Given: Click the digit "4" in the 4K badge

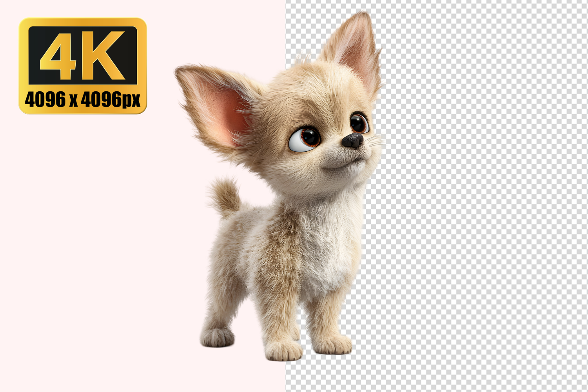Looking at the screenshot, I should [59, 56].
